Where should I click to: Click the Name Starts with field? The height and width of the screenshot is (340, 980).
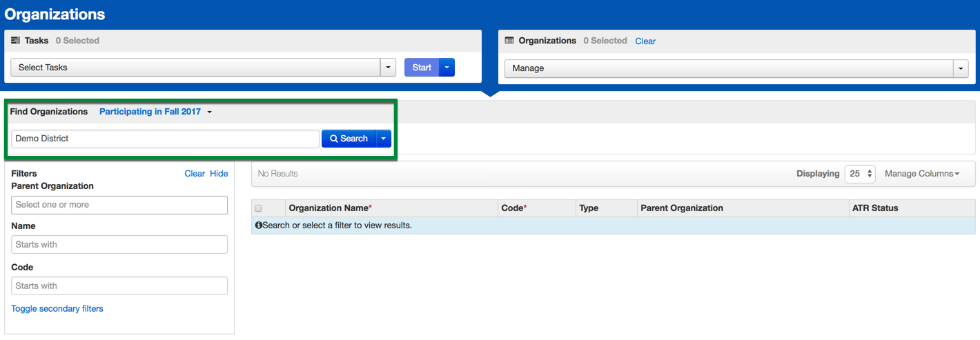(x=119, y=245)
